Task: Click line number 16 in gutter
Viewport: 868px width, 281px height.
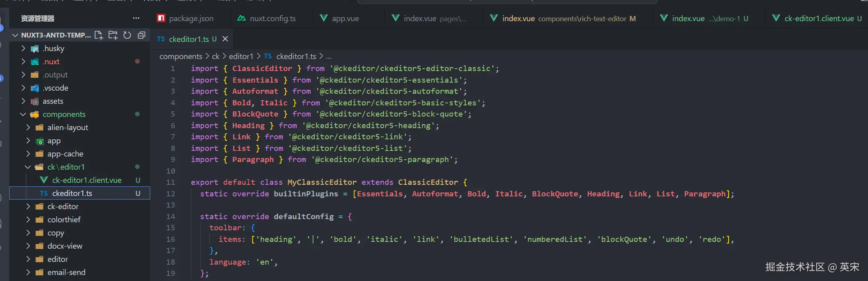Action: pyautogui.click(x=170, y=239)
